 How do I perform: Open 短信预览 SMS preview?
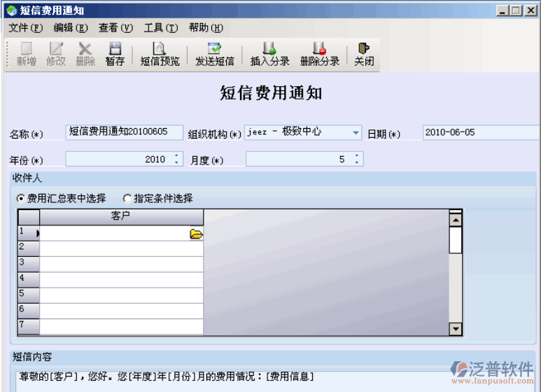(160, 54)
